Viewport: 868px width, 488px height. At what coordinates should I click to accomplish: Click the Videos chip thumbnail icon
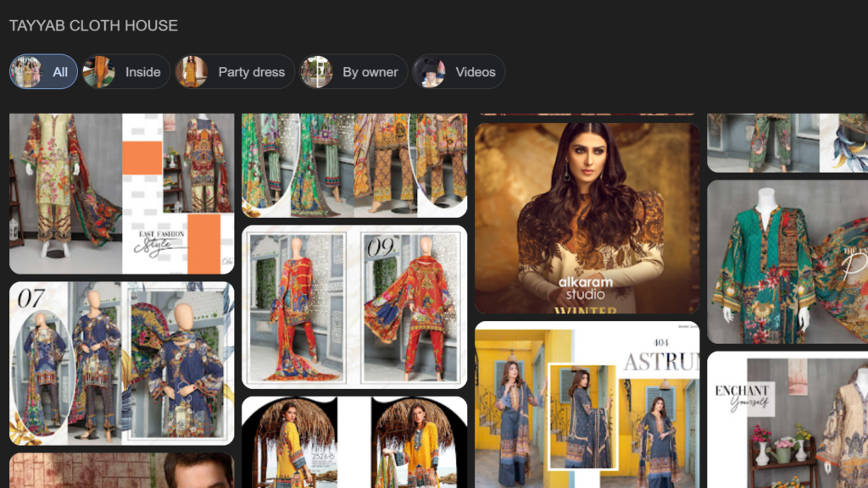tap(429, 72)
